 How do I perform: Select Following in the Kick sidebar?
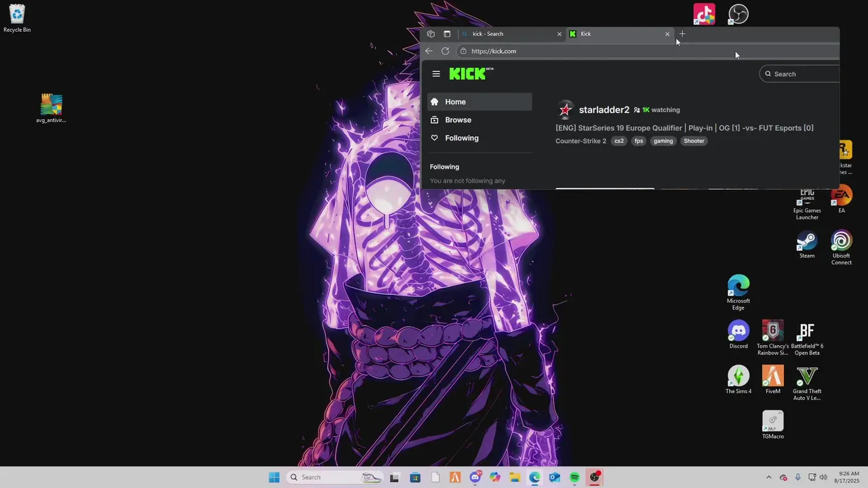pos(479,138)
